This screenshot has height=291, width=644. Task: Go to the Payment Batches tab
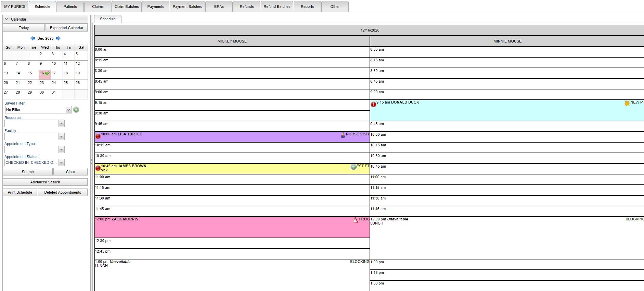[187, 7]
